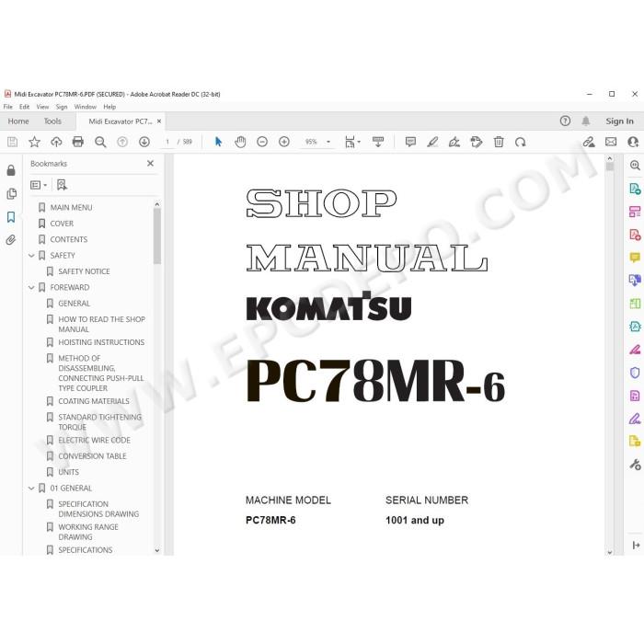Image resolution: width=644 pixels, height=644 pixels.
Task: Open the Window menu
Action: [85, 107]
